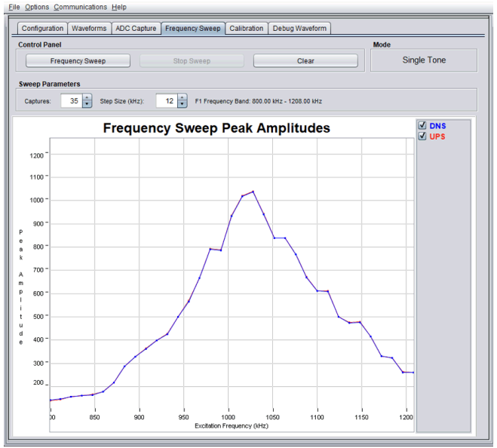Click the Captures value field

pos(71,101)
